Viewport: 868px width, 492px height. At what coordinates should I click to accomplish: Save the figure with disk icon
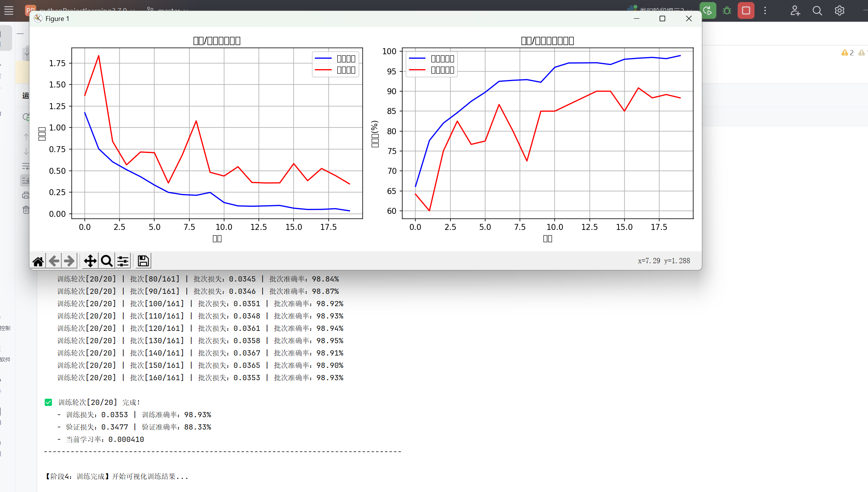click(143, 261)
